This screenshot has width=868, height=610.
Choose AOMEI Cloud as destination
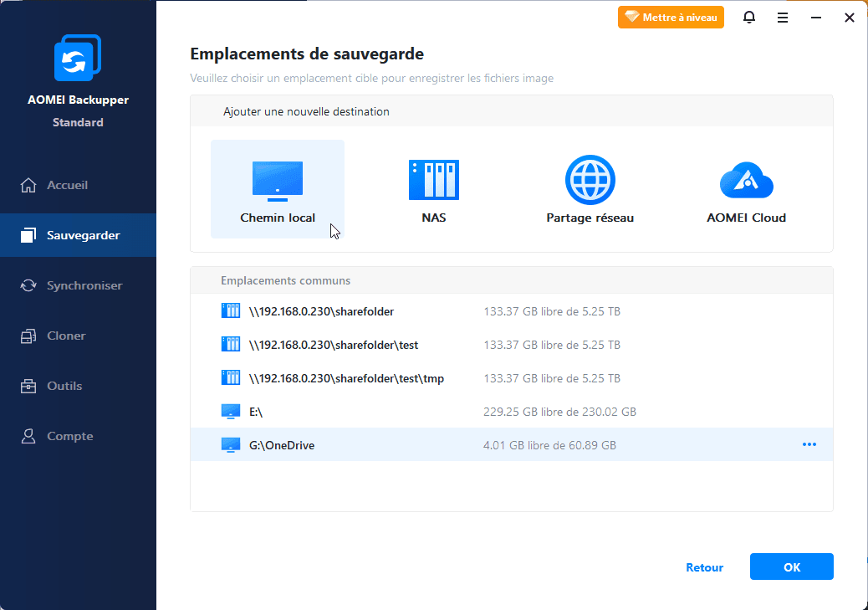(x=746, y=189)
